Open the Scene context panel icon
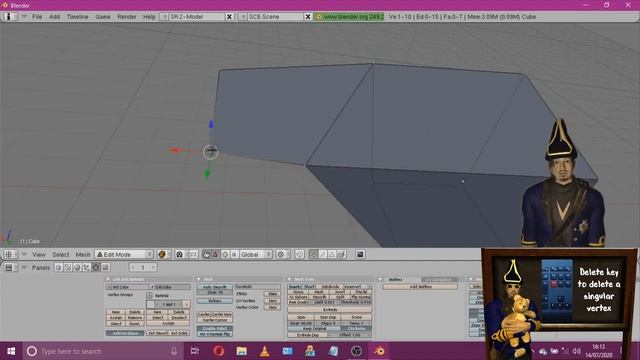Viewport: 640px width, 360px height. (105, 267)
